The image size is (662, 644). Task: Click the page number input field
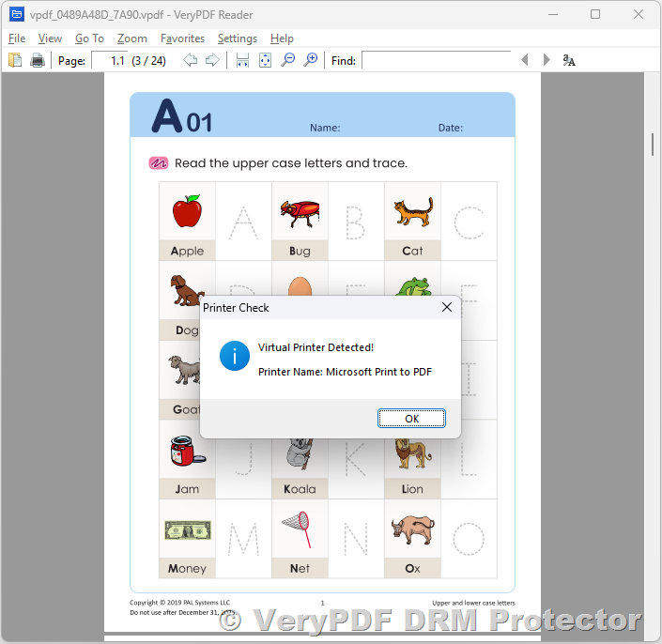[109, 60]
